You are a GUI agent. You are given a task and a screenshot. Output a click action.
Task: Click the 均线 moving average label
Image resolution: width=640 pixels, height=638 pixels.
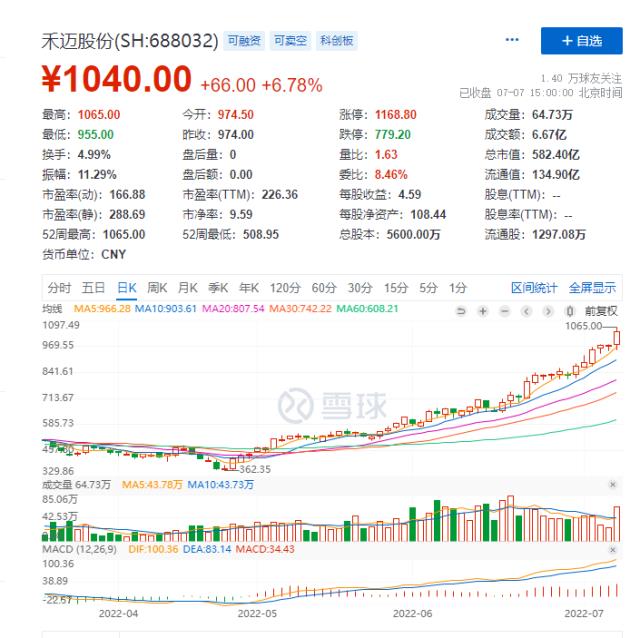(52, 310)
